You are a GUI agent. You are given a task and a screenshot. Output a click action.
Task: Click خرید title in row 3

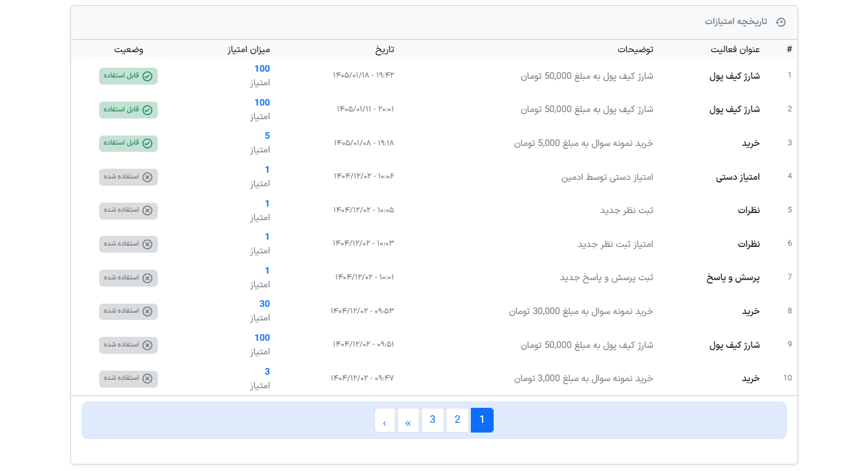pyautogui.click(x=751, y=143)
